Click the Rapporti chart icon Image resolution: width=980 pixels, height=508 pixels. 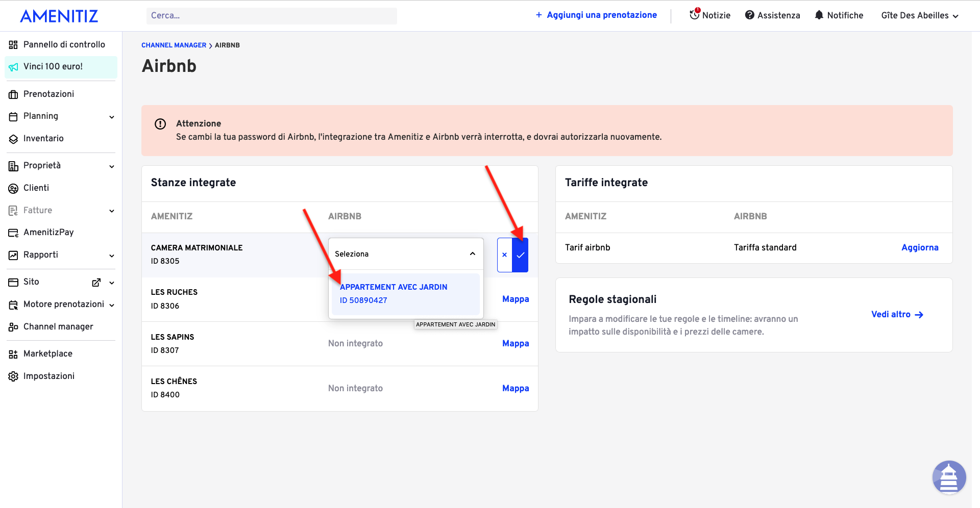pyautogui.click(x=13, y=255)
